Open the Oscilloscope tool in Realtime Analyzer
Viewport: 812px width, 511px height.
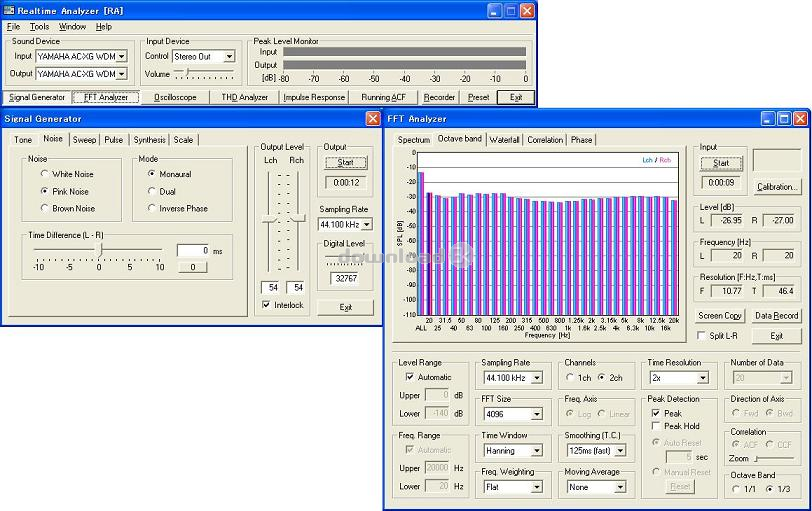175,97
